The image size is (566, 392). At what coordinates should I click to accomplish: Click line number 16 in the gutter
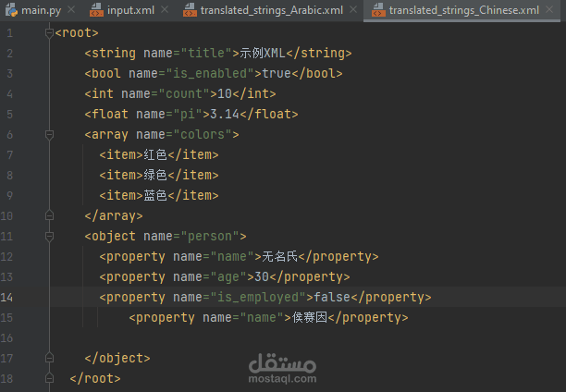coord(6,338)
